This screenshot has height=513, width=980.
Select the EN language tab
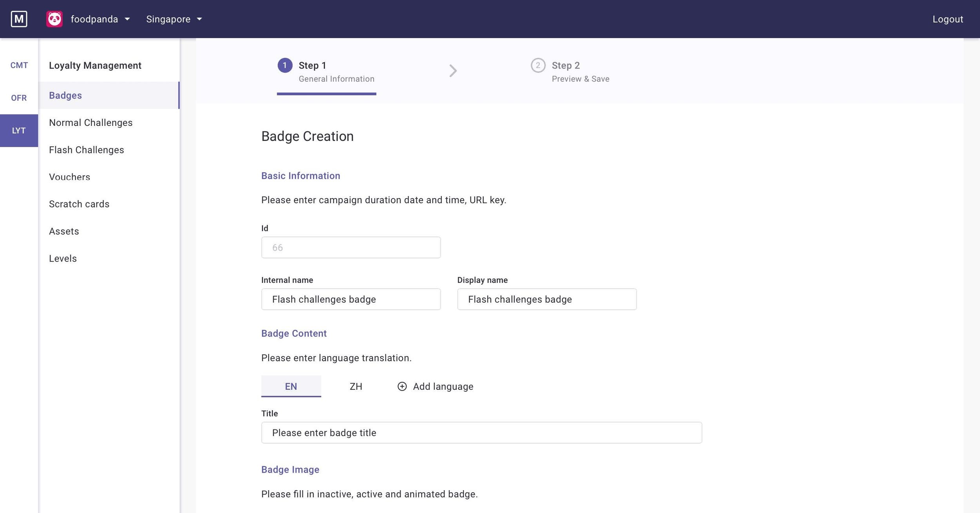coord(291,386)
